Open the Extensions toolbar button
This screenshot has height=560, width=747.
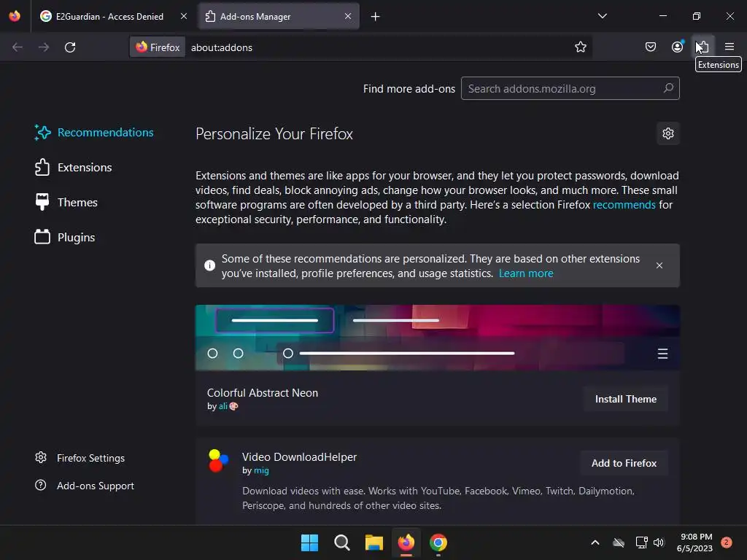pyautogui.click(x=703, y=47)
